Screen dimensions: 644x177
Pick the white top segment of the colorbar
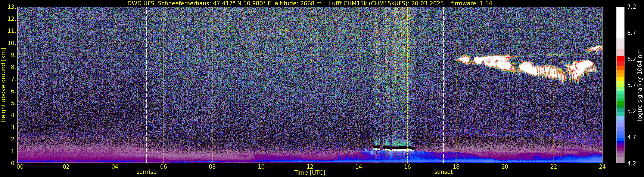point(620,22)
